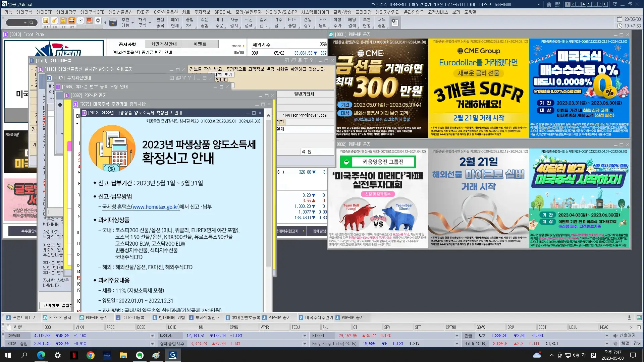Click the 체결 button in the status bar

[x=625, y=344]
